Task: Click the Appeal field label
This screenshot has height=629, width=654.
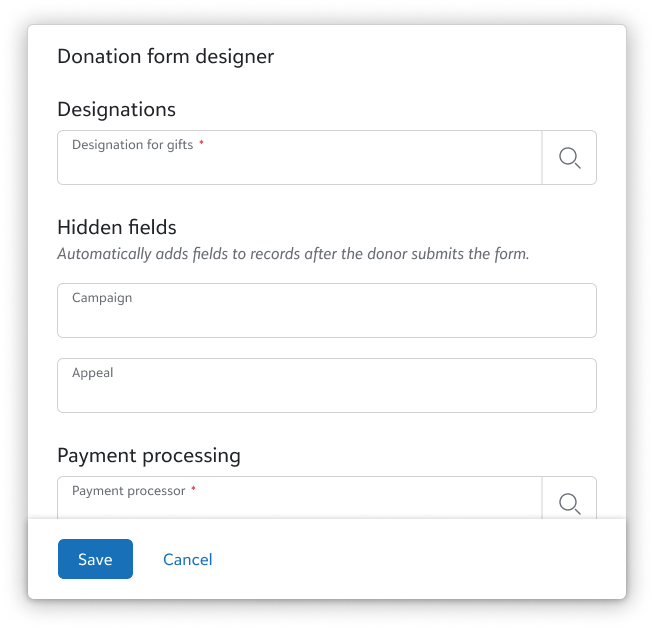Action: click(93, 373)
